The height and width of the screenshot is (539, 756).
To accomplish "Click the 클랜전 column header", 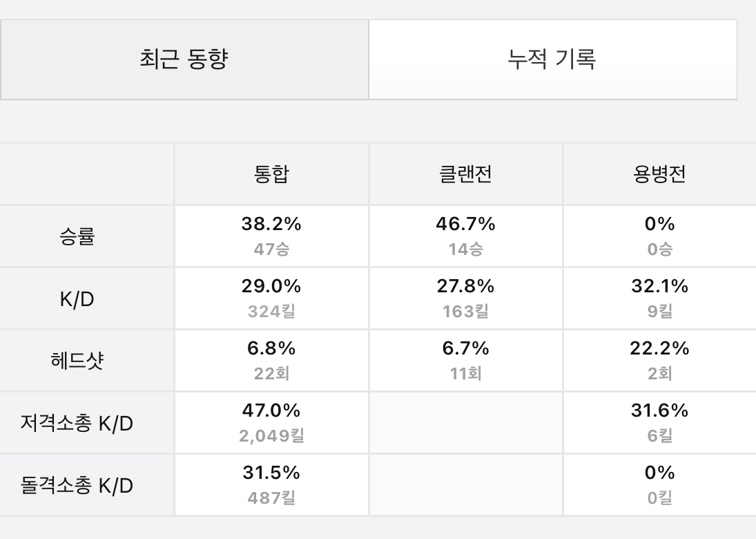I will [x=465, y=174].
